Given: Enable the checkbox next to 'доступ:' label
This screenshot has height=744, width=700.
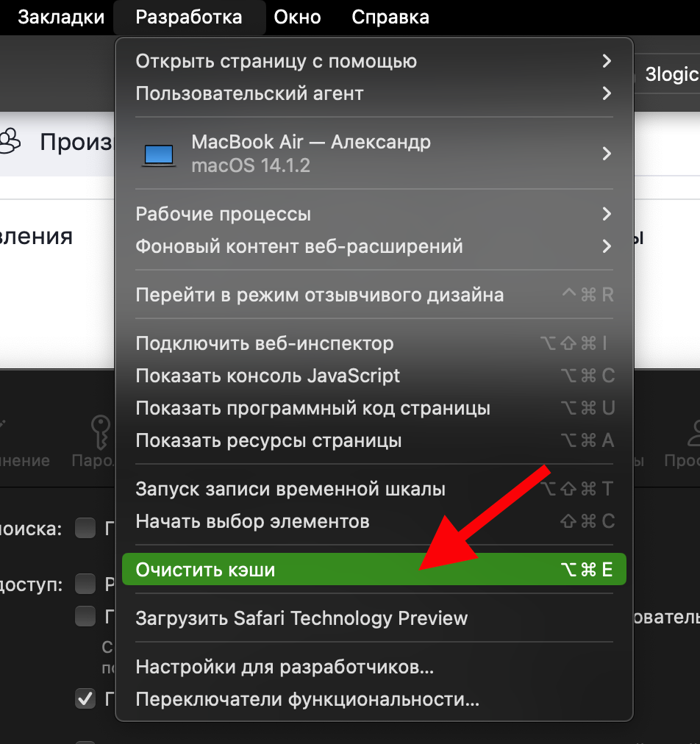Looking at the screenshot, I should coord(86,584).
